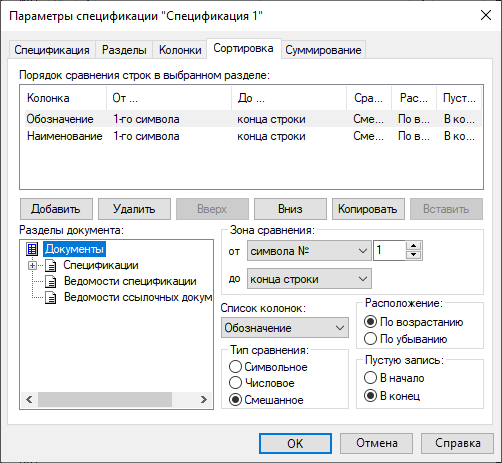Select the Наименование row in the list
The width and height of the screenshot is (502, 463).
coord(253,136)
